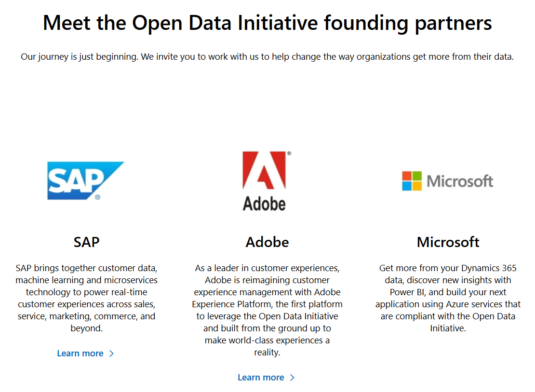
Task: Click the journey introduction sentence
Action: point(267,56)
